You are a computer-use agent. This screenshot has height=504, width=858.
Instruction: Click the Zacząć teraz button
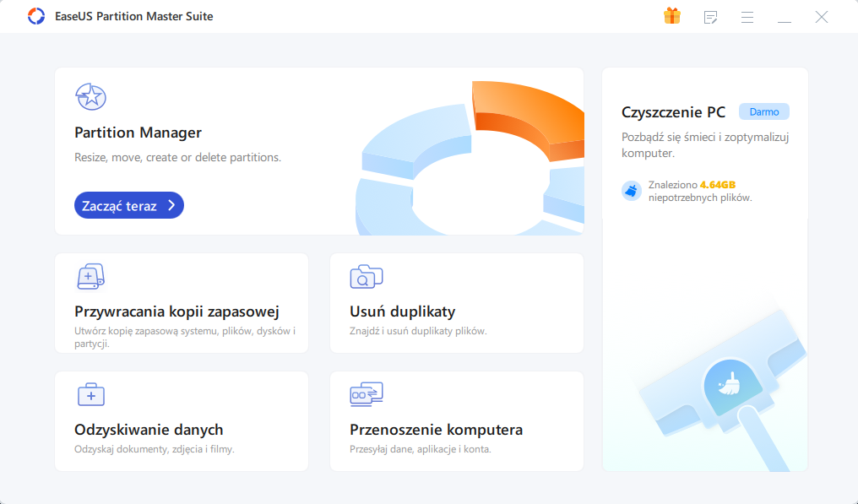[x=129, y=205]
